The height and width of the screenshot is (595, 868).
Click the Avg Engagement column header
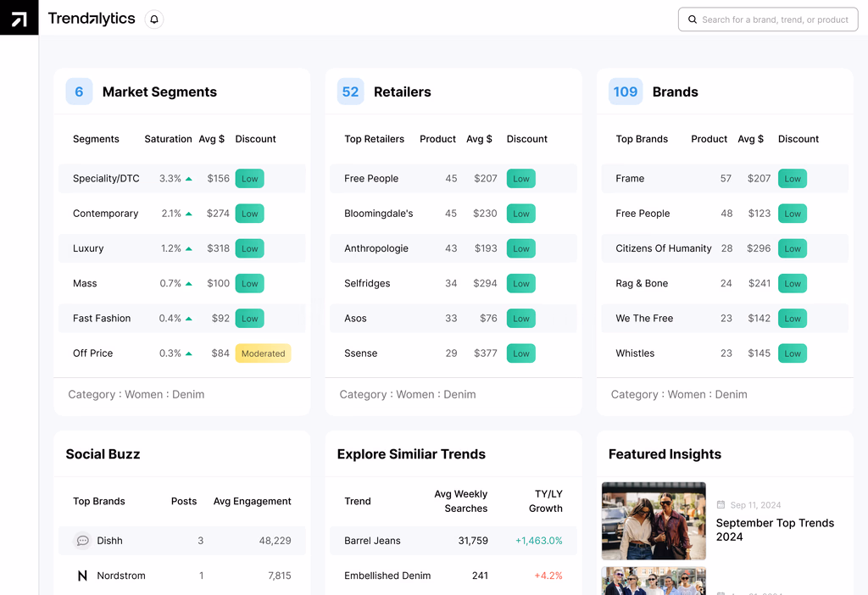253,501
